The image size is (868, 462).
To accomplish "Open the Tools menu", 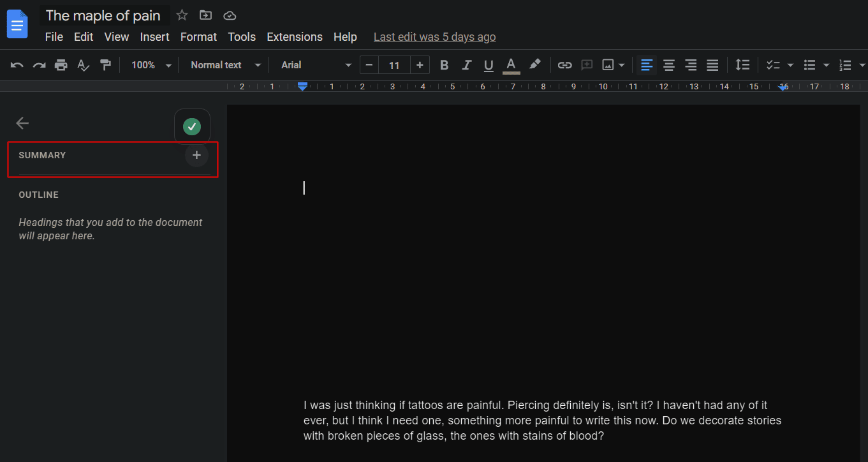I will (x=242, y=37).
